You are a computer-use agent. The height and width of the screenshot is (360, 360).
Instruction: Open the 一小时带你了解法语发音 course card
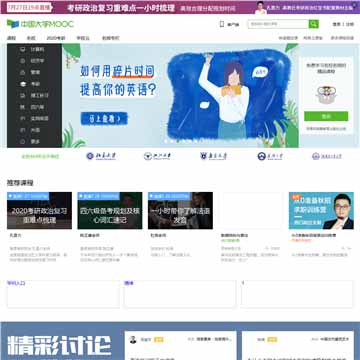180,227
